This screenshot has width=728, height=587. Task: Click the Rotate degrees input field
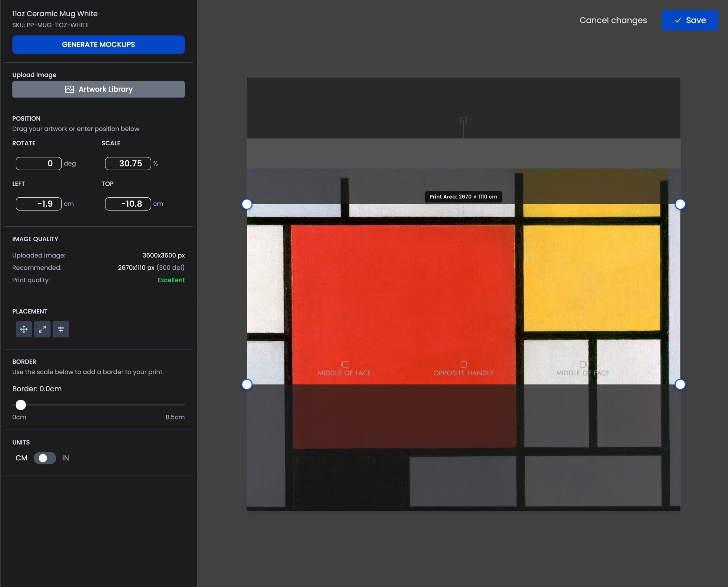pyautogui.click(x=39, y=164)
